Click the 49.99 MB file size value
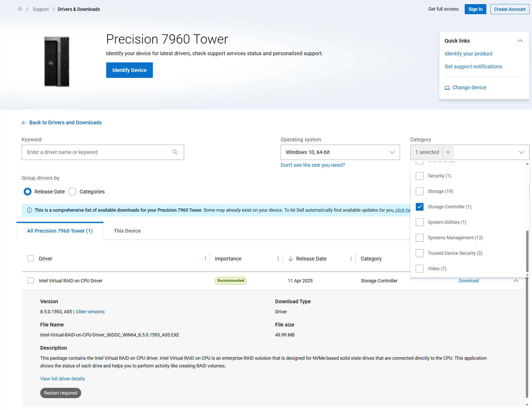Viewport: 532px width, 410px height. pyautogui.click(x=285, y=335)
